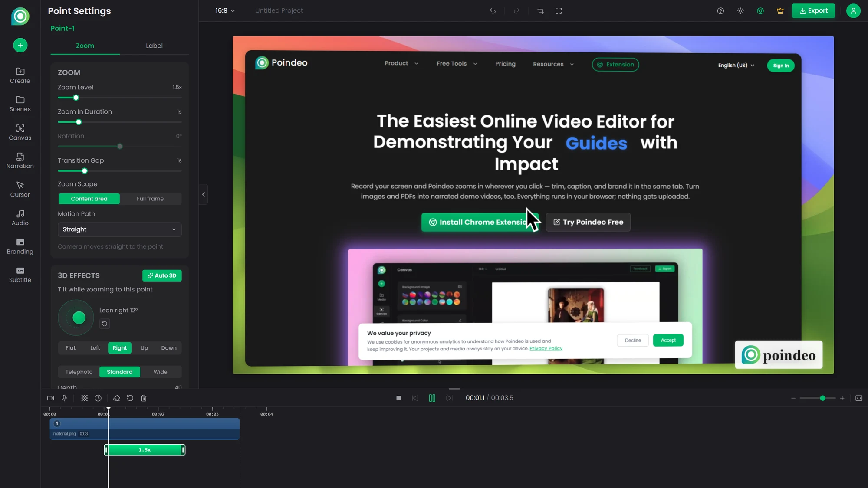Pause the playback
Screen dimensions: 868x488
[432, 398]
